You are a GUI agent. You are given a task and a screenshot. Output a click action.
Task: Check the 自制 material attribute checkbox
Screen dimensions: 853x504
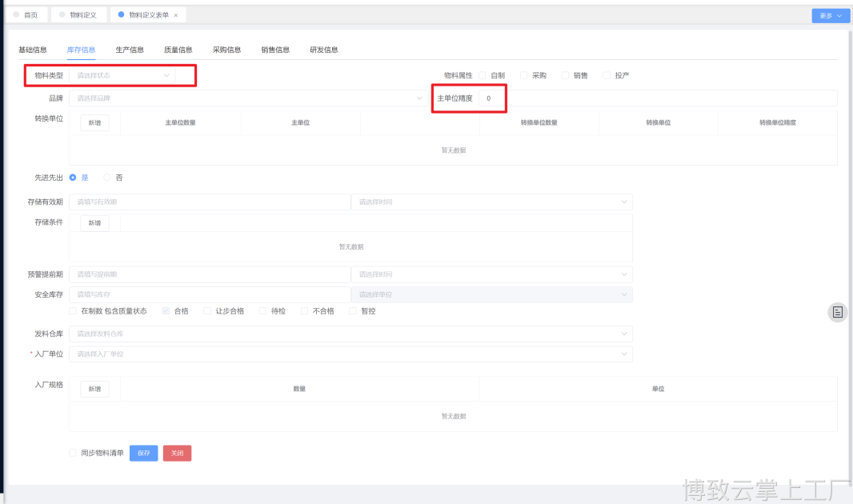pos(483,75)
